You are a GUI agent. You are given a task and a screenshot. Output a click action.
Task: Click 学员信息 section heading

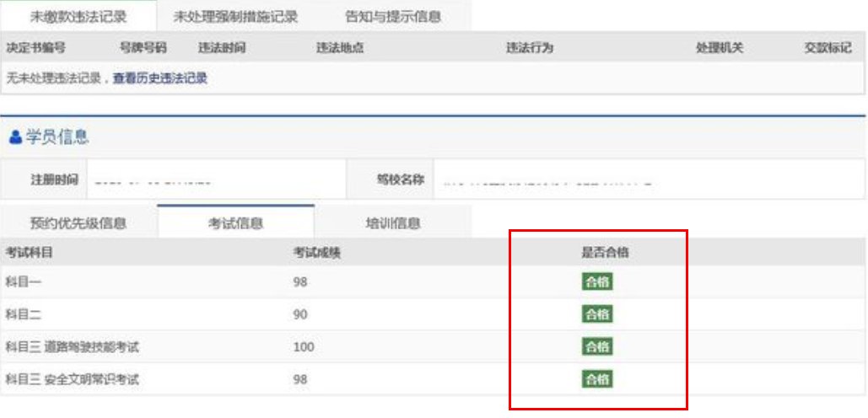(x=57, y=137)
